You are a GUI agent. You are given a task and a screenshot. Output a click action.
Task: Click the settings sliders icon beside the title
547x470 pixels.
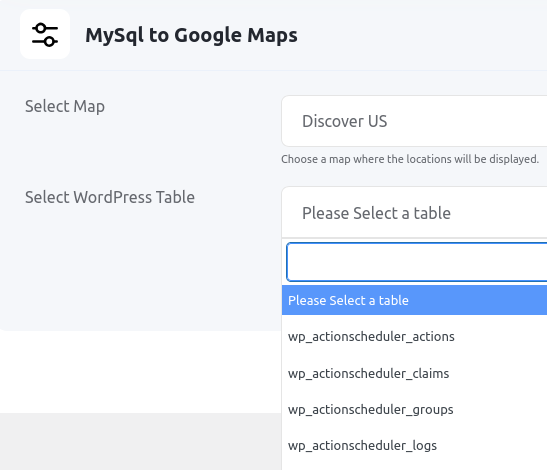[45, 34]
